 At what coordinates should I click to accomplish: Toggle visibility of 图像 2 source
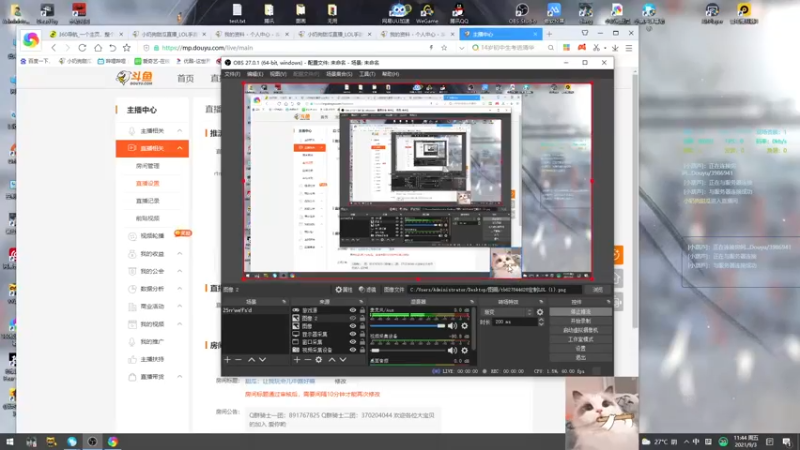click(353, 318)
